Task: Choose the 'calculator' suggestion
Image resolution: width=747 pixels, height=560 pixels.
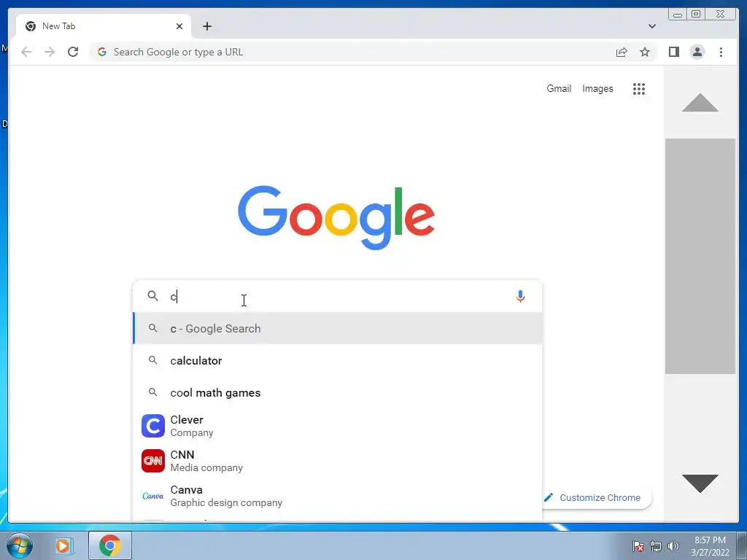Action: click(337, 360)
